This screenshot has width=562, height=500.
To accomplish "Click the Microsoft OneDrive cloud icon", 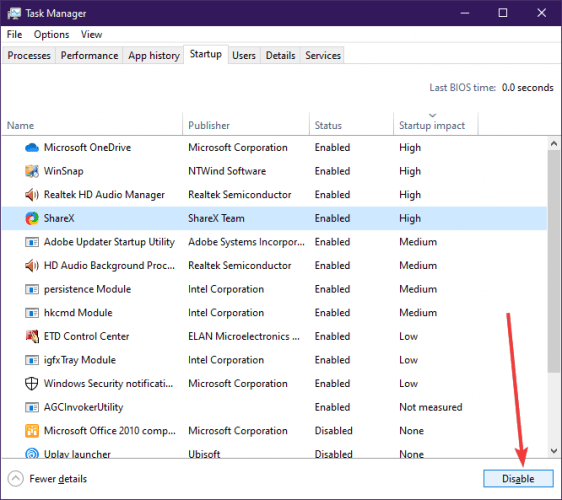I will click(x=32, y=147).
